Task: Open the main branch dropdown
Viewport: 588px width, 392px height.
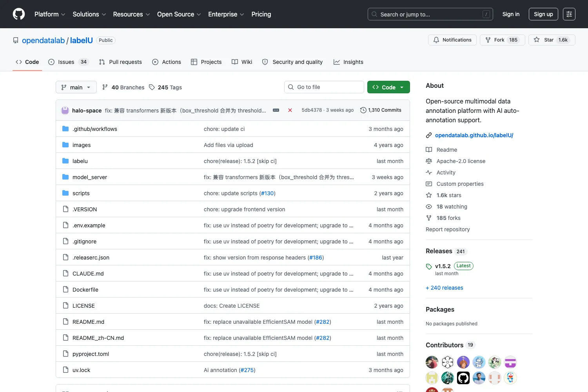Action: (x=76, y=87)
